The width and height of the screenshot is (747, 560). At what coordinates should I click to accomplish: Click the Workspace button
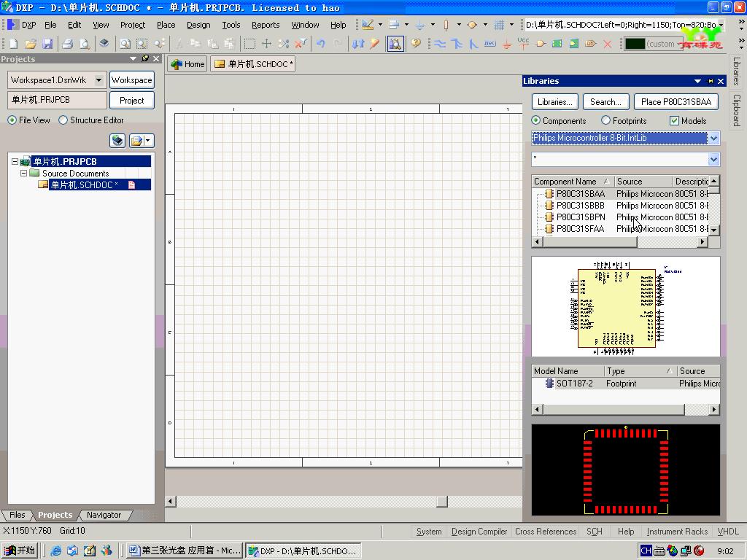(x=131, y=80)
